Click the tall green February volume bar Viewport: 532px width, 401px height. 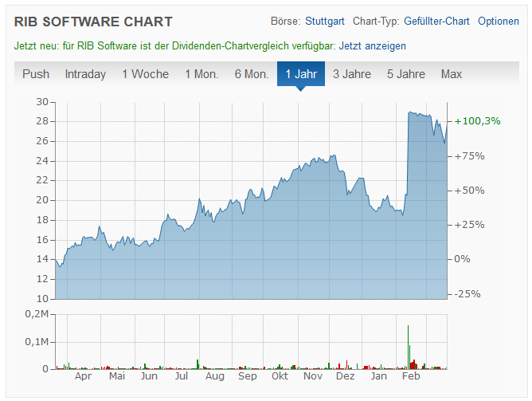coord(409,347)
